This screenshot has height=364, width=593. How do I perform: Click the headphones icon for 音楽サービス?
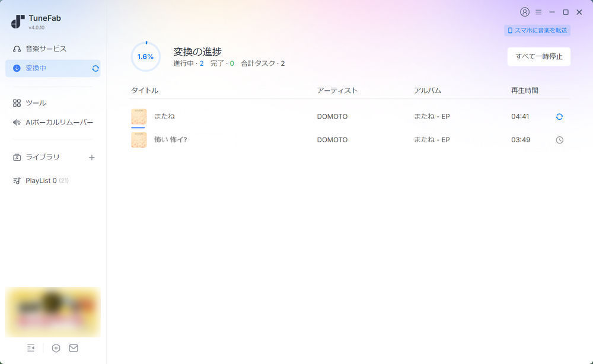click(x=17, y=49)
